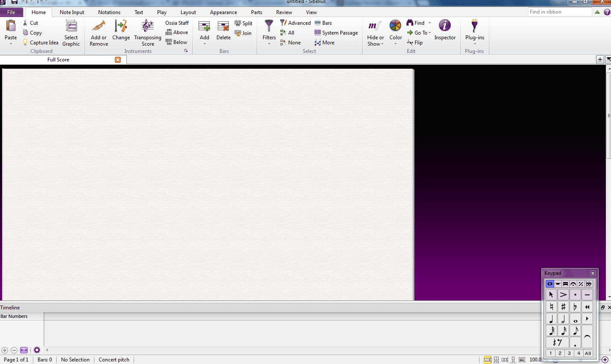The height and width of the screenshot is (364, 611).
Task: Click System Passage selection
Action: (x=336, y=33)
